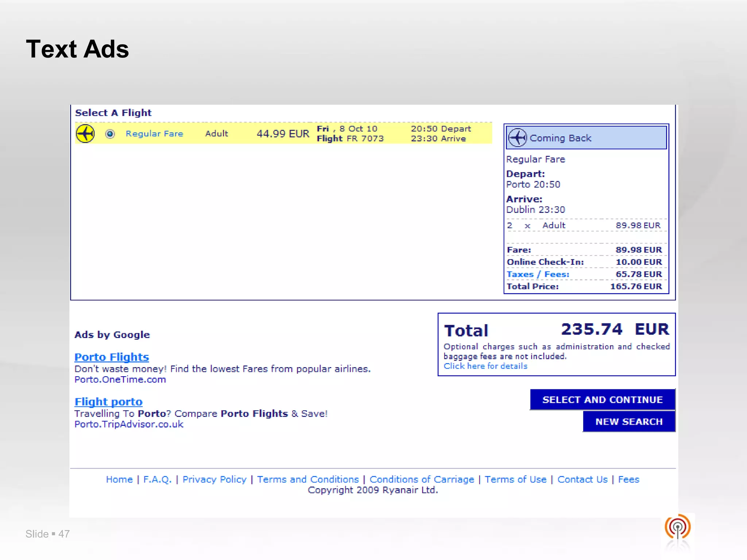
Task: Click the 23:30 Arrive time
Action: click(x=438, y=139)
